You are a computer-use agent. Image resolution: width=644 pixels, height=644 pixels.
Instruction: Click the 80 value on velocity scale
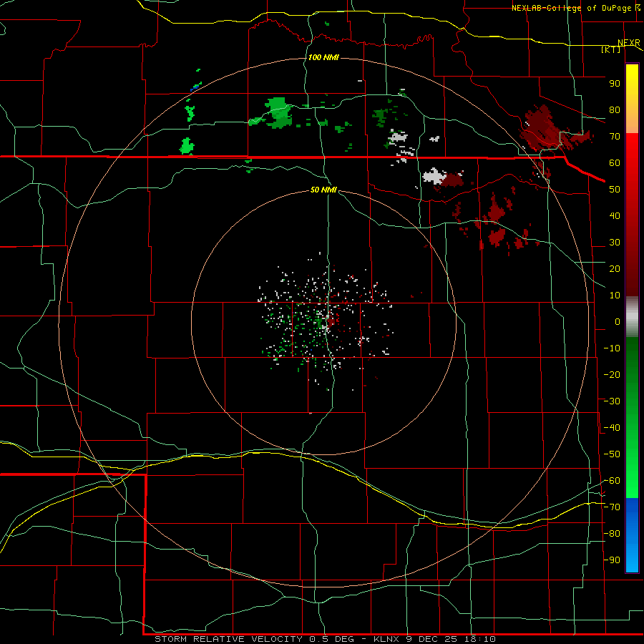click(615, 110)
